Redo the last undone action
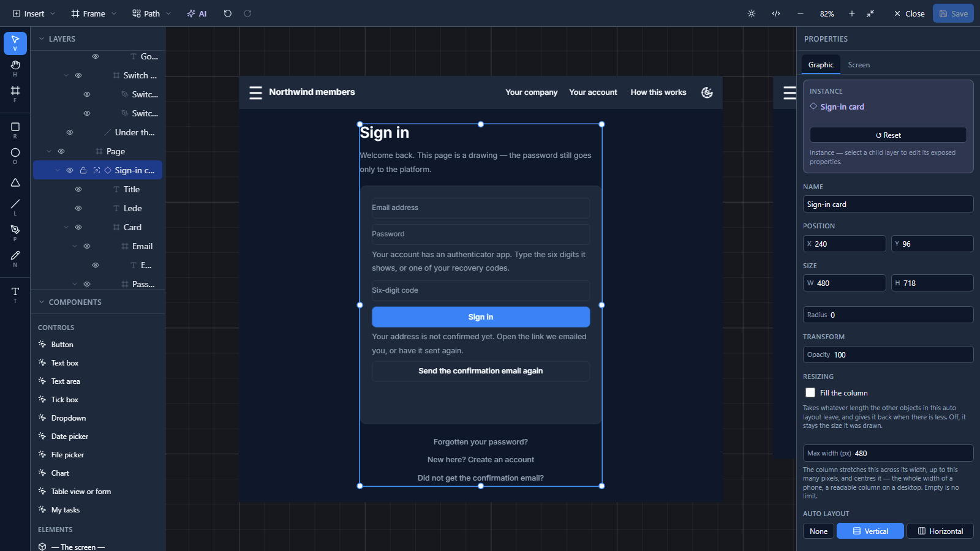 [247, 13]
